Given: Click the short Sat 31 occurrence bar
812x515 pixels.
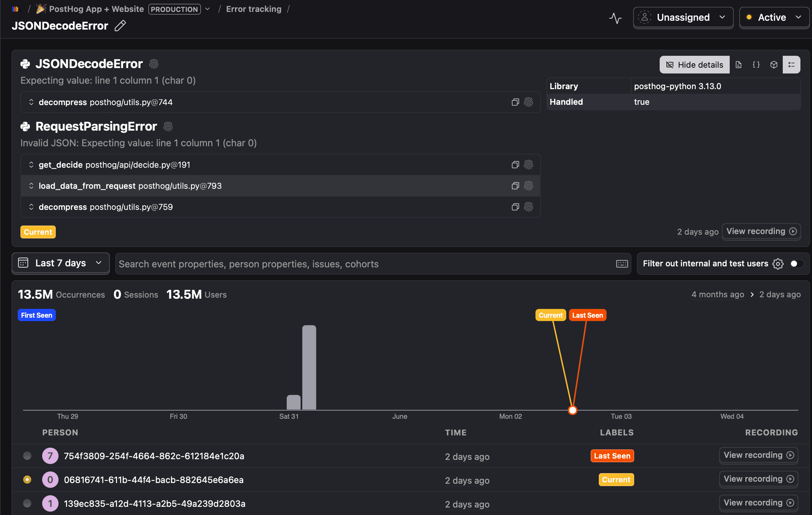Looking at the screenshot, I should click(x=293, y=402).
